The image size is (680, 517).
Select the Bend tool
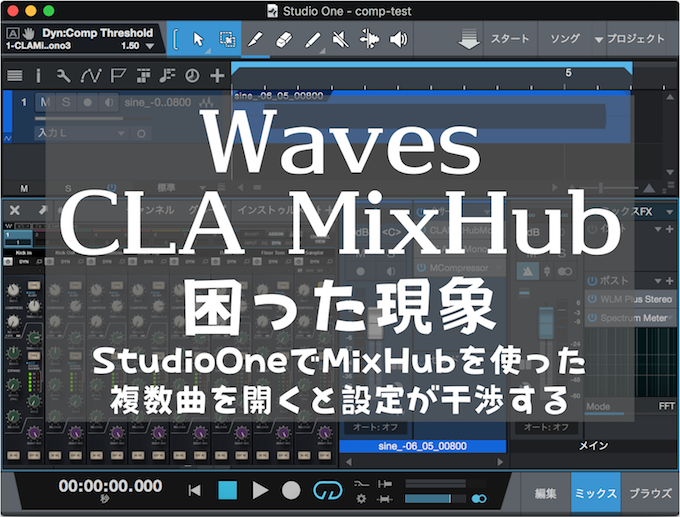coord(369,39)
